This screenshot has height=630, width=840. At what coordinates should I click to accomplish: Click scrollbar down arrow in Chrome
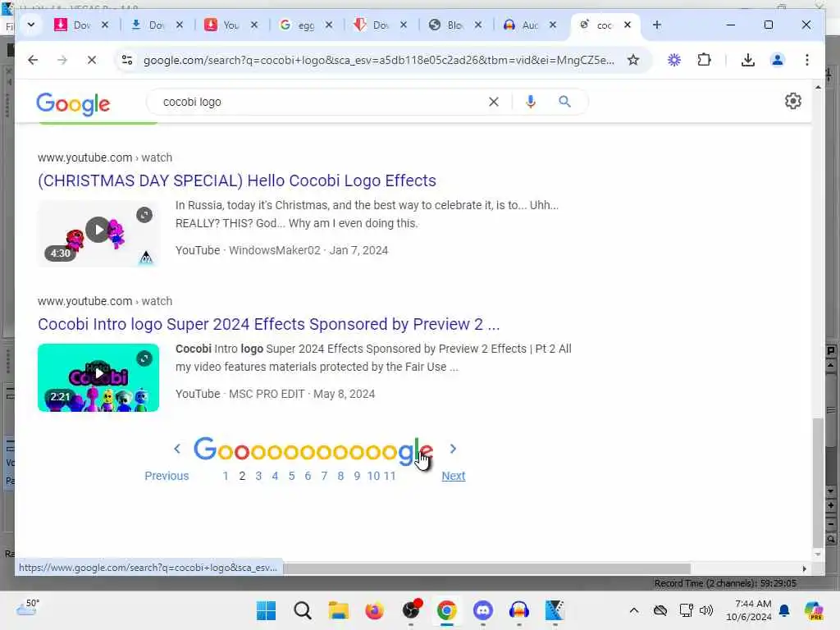[818, 554]
